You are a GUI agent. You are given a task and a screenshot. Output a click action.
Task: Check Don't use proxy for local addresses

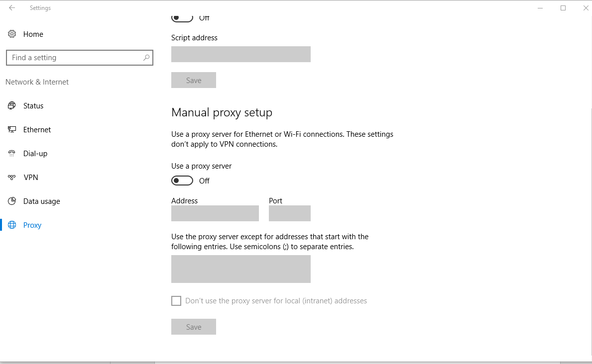click(176, 301)
